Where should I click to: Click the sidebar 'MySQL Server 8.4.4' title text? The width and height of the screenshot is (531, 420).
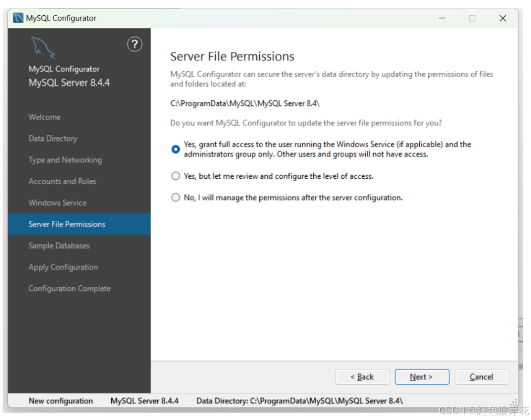[x=69, y=82]
